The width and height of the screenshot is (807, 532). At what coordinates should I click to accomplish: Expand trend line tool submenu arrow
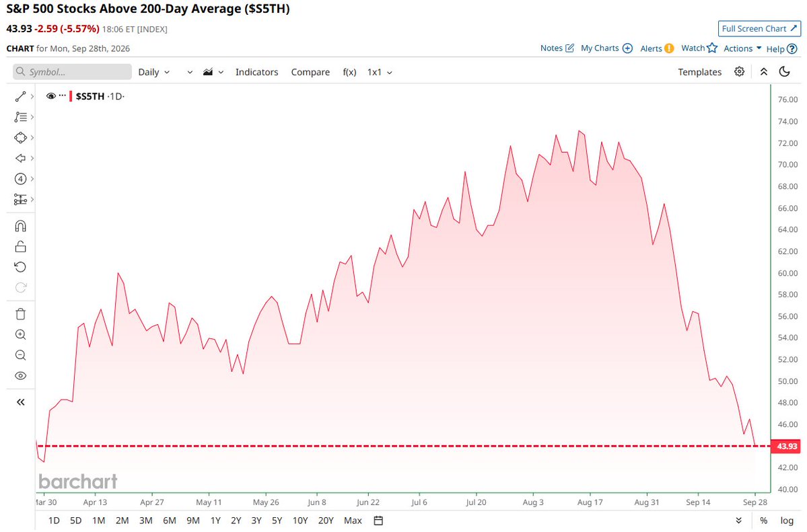32,96
